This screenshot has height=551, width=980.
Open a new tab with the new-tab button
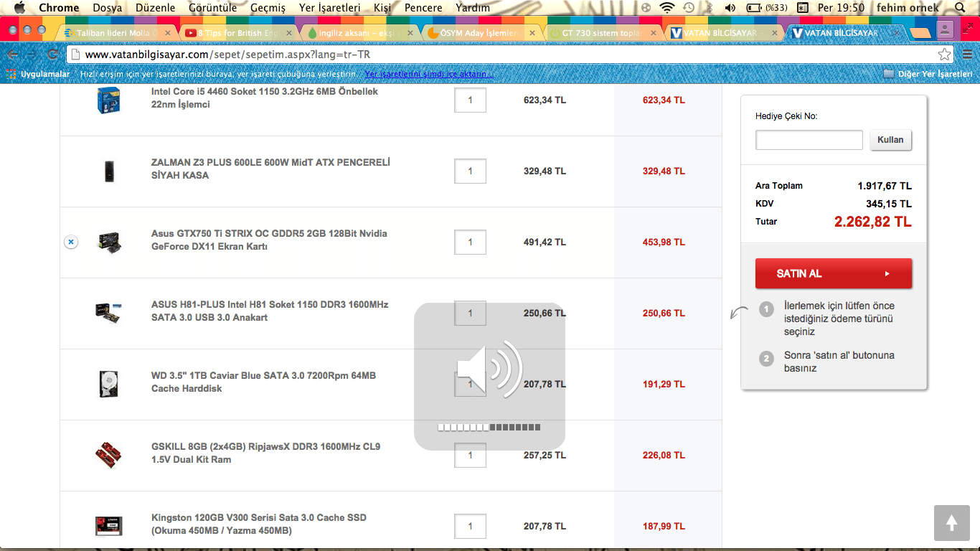click(x=920, y=33)
